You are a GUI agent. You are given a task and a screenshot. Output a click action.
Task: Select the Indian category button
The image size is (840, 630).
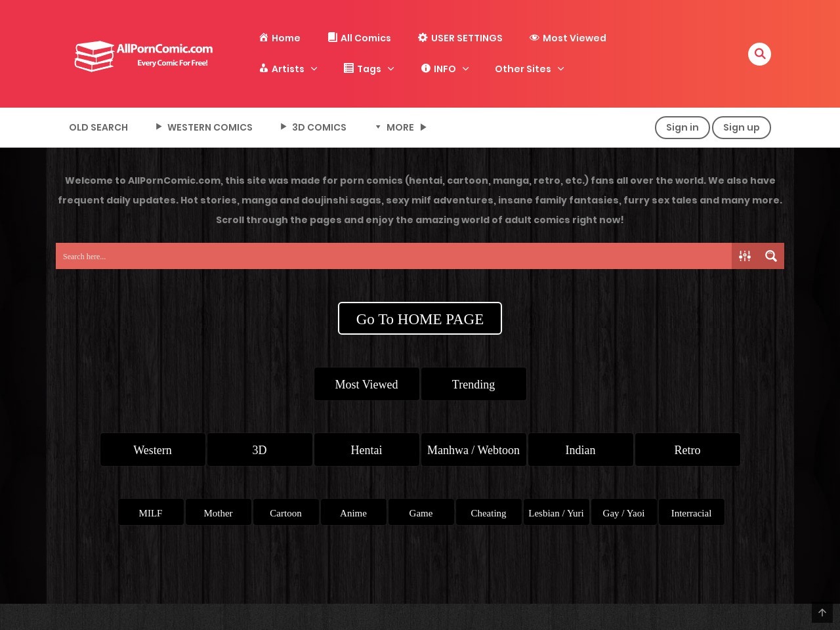[580, 450]
